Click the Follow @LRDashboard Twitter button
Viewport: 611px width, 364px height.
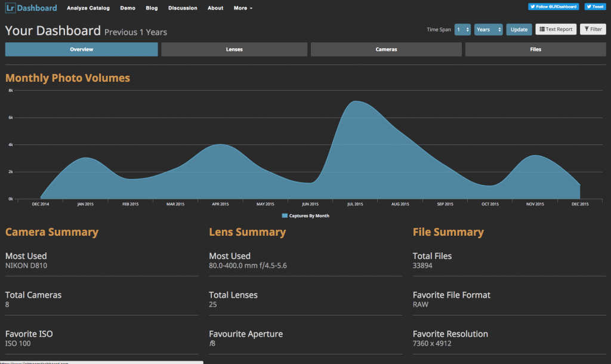click(x=553, y=7)
